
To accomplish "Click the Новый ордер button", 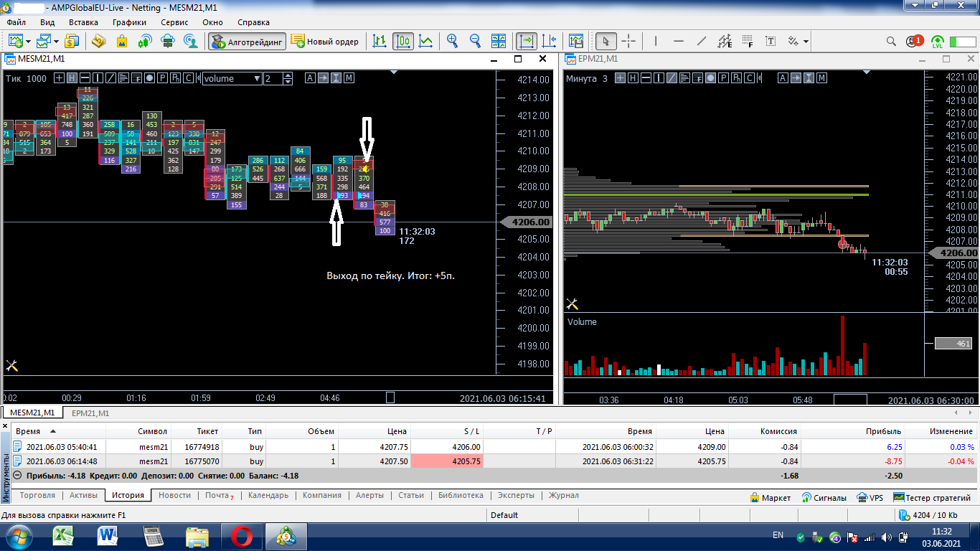I will coord(325,41).
